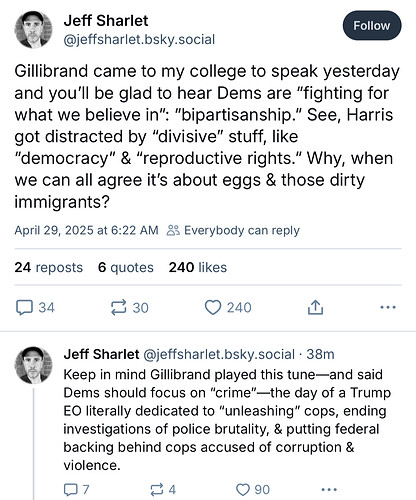Open Jeff Sharlet display name in header
The image size is (416, 500).
point(106,21)
